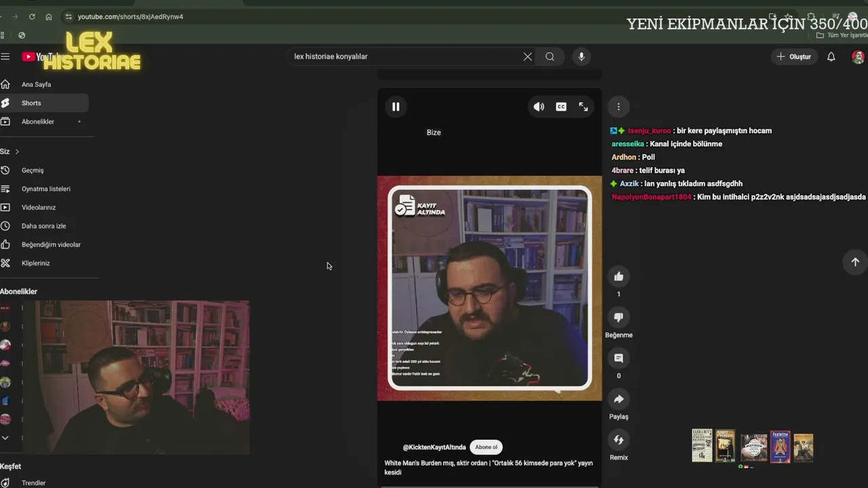Click the Ardhon chat message 'Poll'

click(633, 157)
